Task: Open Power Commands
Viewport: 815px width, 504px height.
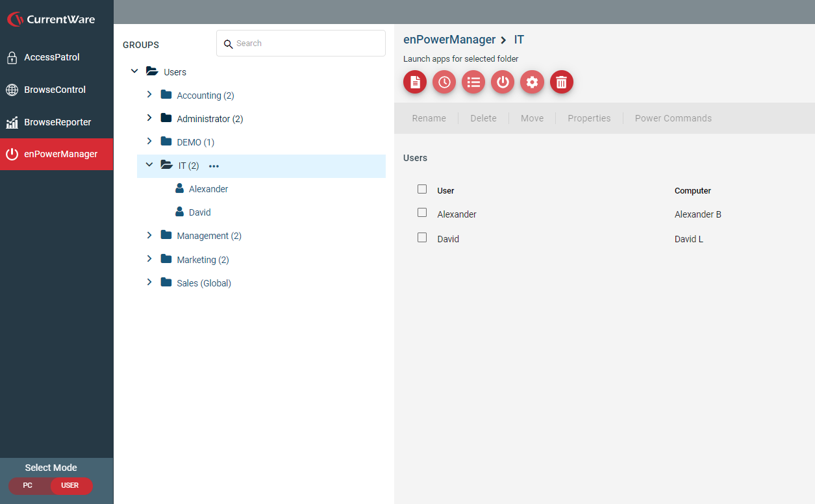Action: pos(673,118)
